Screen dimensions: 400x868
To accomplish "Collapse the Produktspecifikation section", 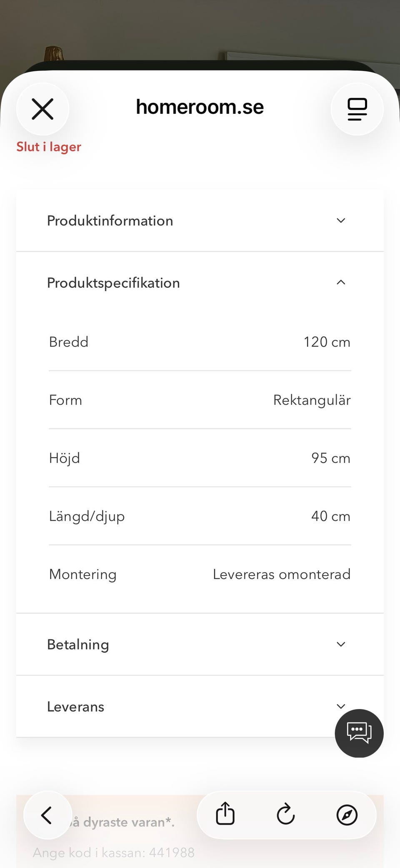I will (200, 283).
